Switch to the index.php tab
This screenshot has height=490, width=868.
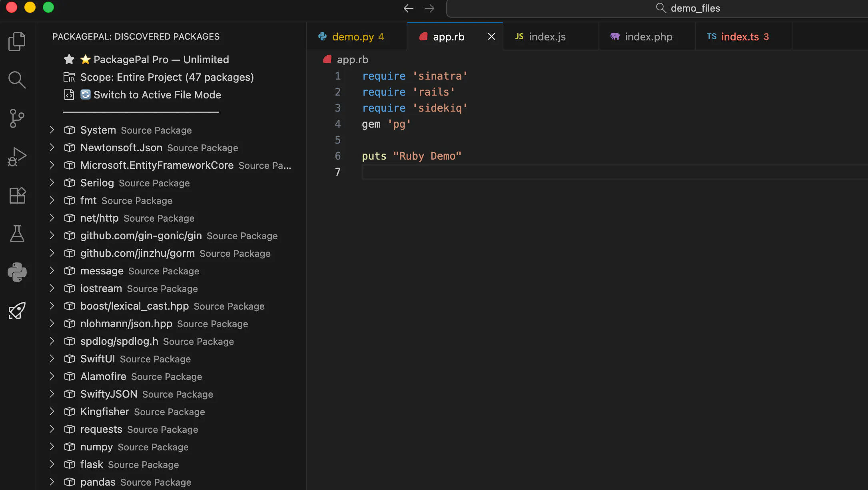647,37
